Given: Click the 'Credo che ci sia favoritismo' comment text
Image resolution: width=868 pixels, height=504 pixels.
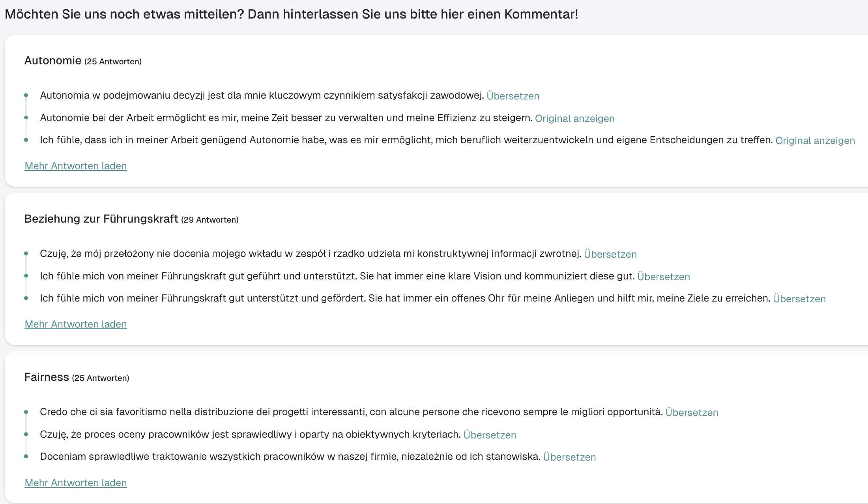Looking at the screenshot, I should tap(351, 412).
